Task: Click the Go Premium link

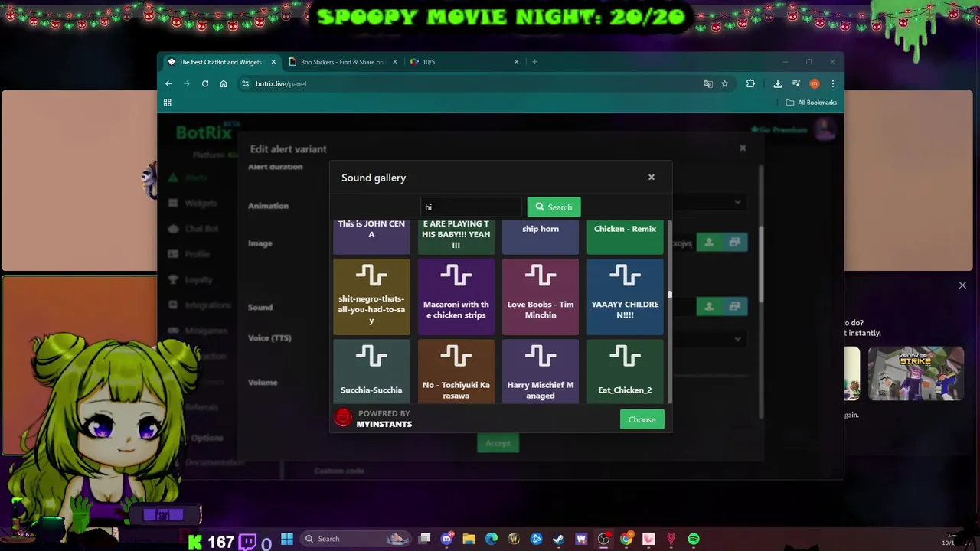Action: click(779, 129)
